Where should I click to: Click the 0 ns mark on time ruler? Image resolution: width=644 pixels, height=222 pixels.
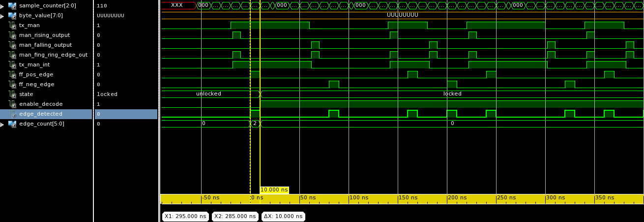click(x=258, y=197)
